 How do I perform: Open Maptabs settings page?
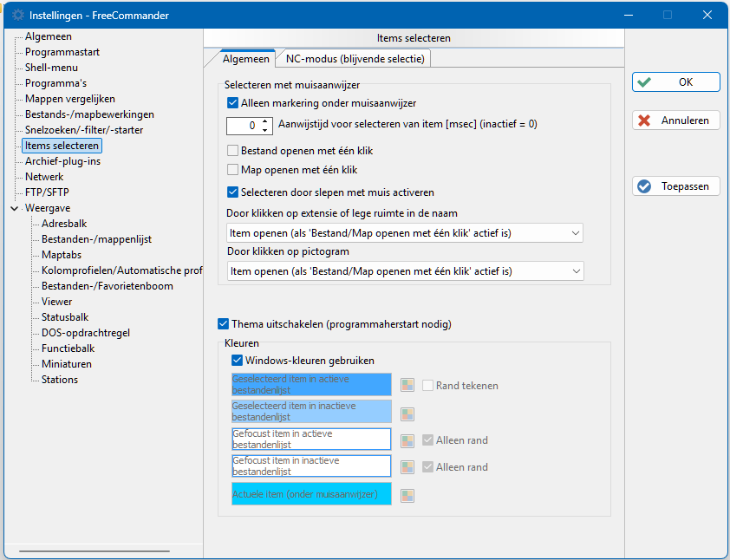tap(62, 255)
